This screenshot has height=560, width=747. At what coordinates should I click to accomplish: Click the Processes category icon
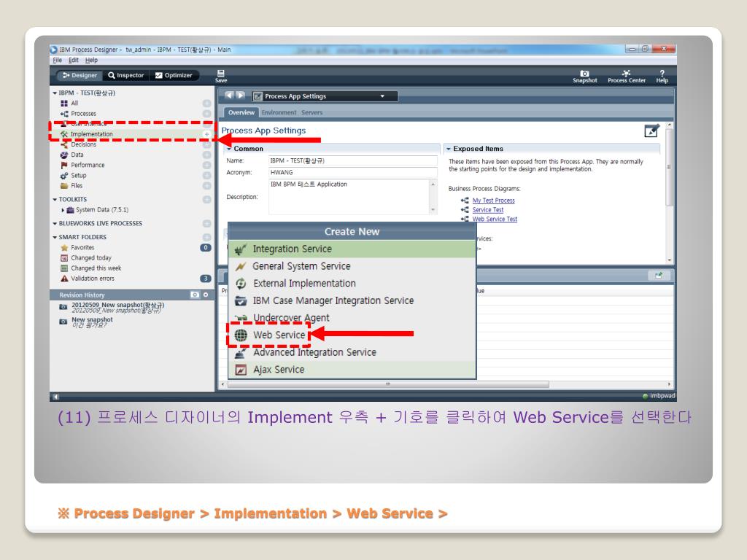click(x=64, y=114)
